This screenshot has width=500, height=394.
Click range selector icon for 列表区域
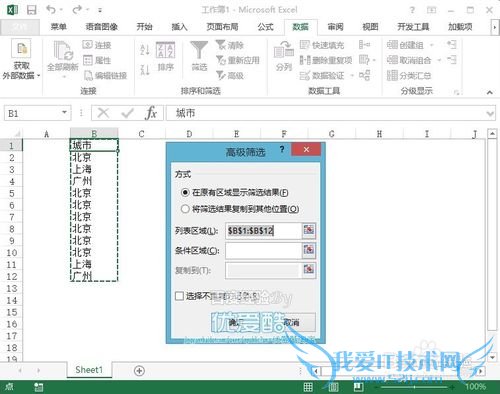(x=309, y=230)
